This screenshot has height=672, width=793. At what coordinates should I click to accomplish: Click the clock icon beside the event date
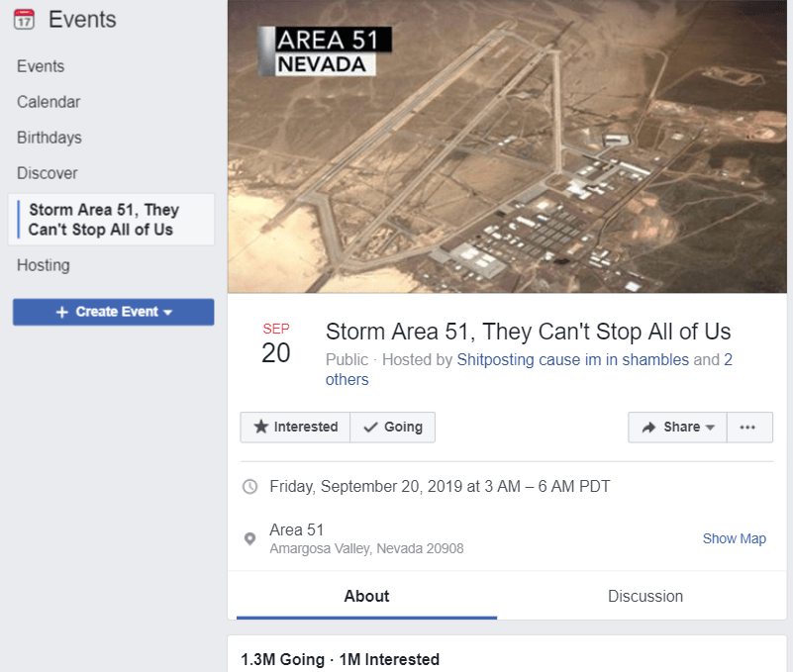(x=249, y=486)
